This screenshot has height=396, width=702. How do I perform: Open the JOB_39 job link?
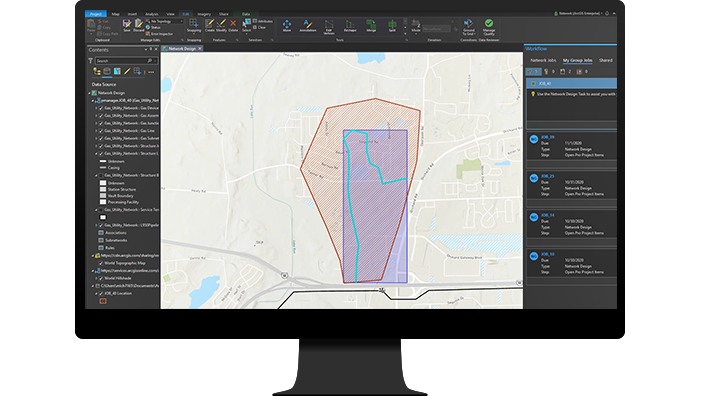click(548, 137)
